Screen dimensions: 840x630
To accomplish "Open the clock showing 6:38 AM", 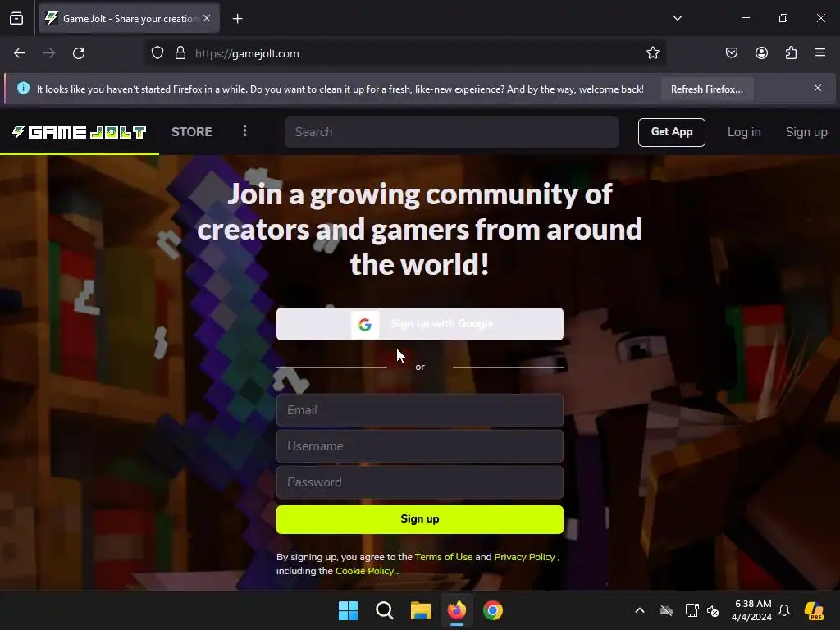I will pos(751,610).
